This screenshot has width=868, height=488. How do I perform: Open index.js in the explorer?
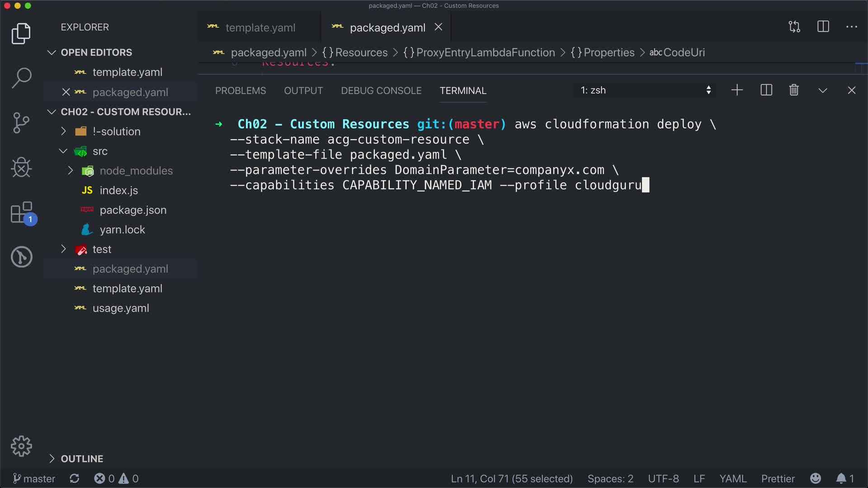[x=118, y=191]
